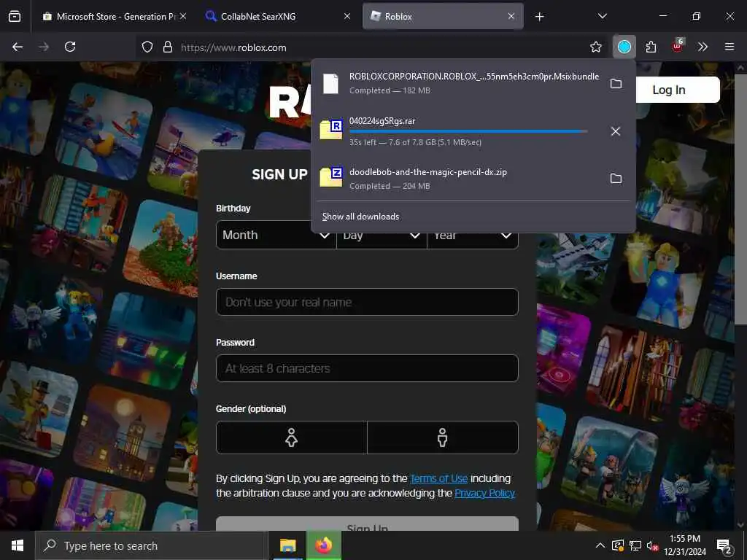Show more tools overflow chevron
The height and width of the screenshot is (560, 747).
click(703, 47)
